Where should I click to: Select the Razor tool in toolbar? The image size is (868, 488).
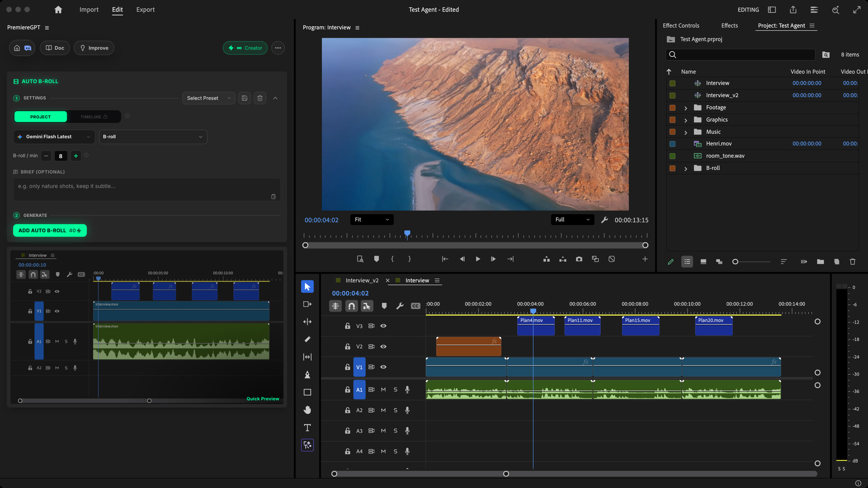point(307,339)
